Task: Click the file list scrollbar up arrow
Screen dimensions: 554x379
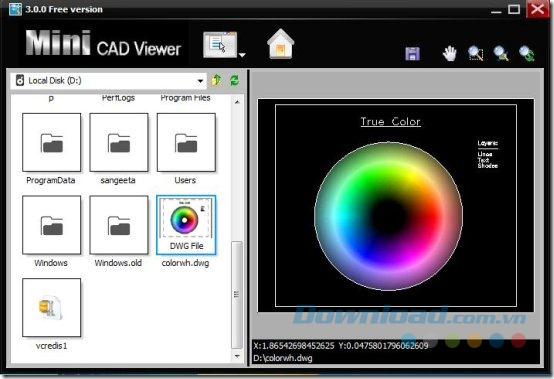Action: pos(237,102)
